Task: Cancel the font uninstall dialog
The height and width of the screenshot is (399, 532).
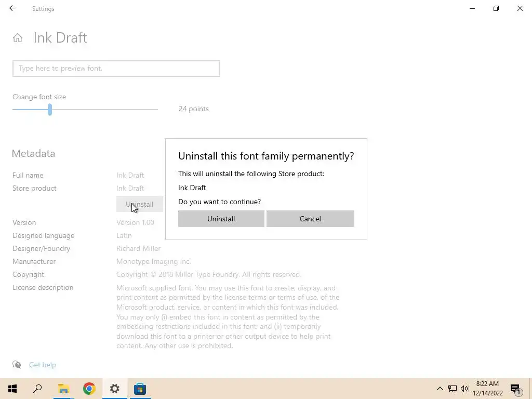Action: coord(310,219)
